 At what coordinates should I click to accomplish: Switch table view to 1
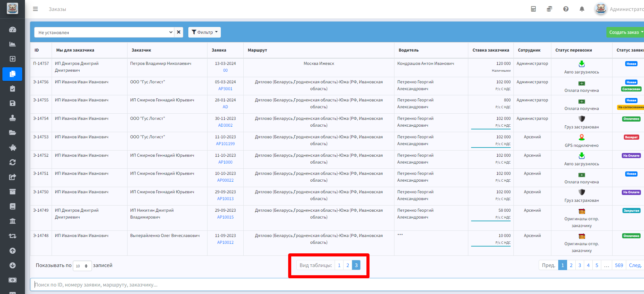(339, 265)
